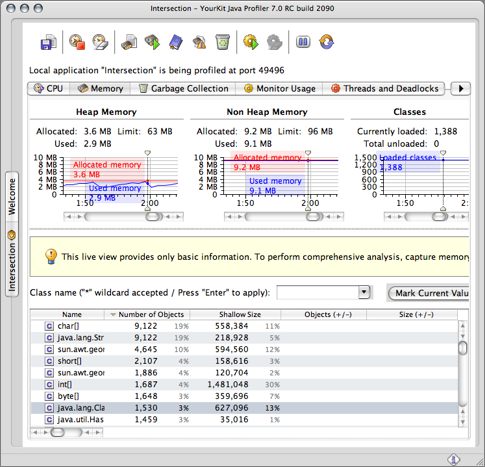Select the Intersection side tab

[x=12, y=260]
